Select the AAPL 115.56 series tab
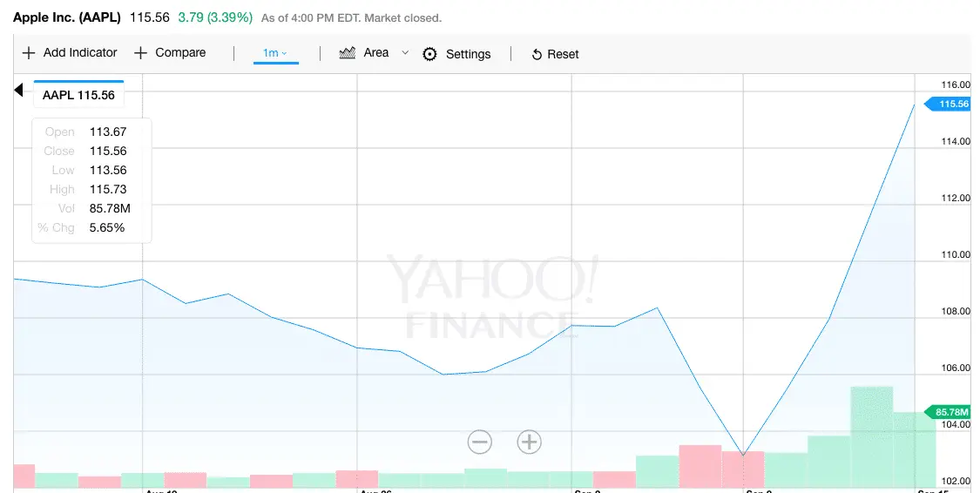 click(x=78, y=95)
